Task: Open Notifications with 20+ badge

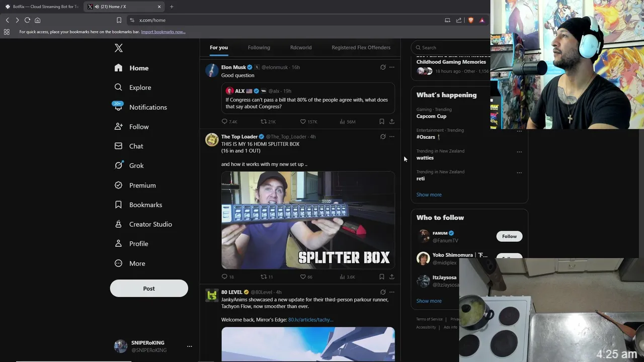Action: point(140,107)
